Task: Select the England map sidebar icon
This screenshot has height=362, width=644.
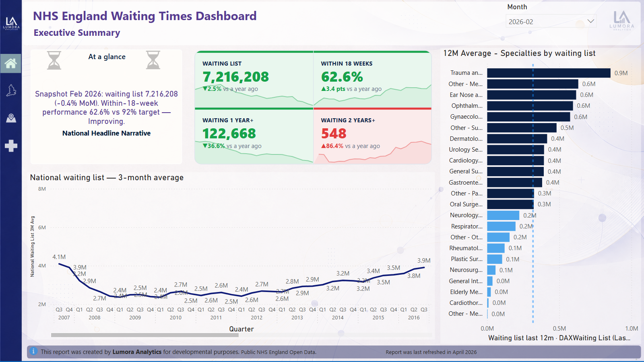Action: click(11, 90)
